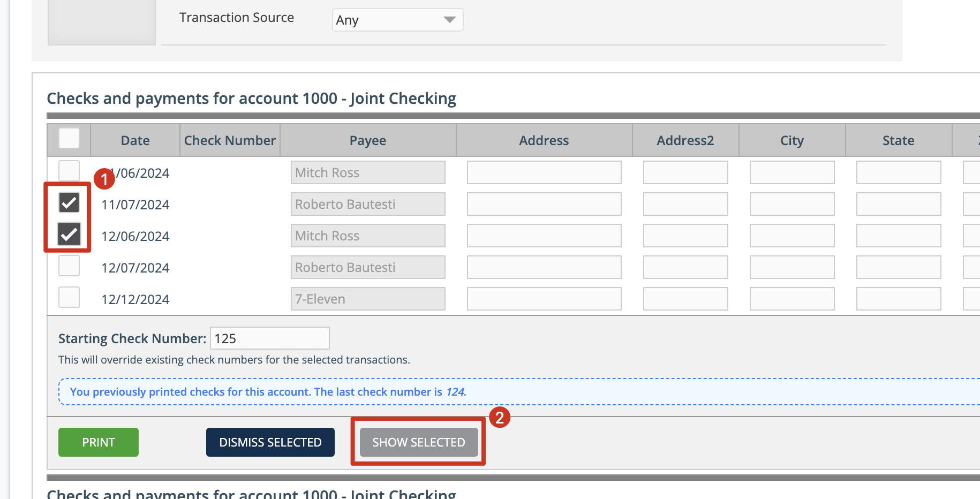The width and height of the screenshot is (980, 499).
Task: Click the Address2 column header
Action: pos(685,140)
